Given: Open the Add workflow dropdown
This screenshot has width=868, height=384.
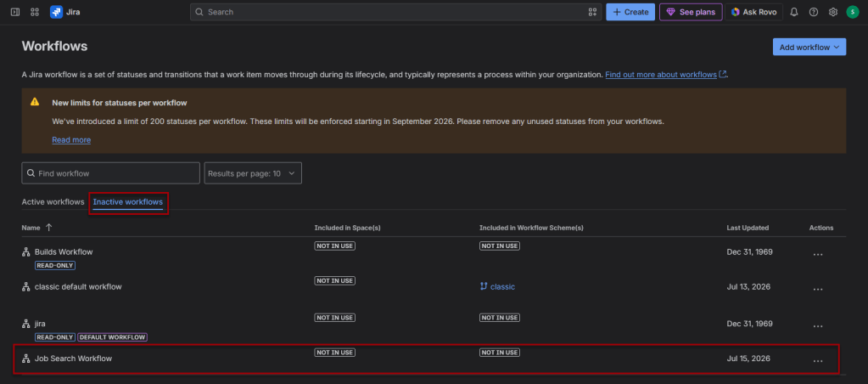Looking at the screenshot, I should pyautogui.click(x=809, y=47).
